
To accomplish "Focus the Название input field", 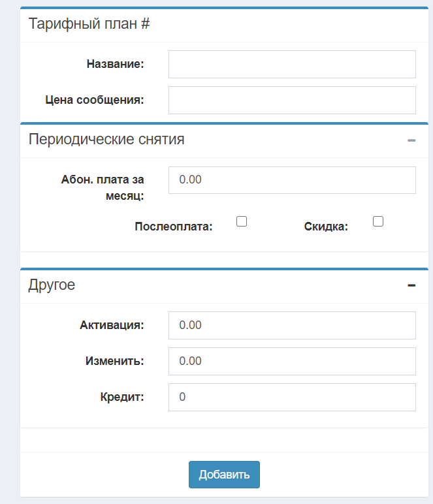I will pos(292,64).
